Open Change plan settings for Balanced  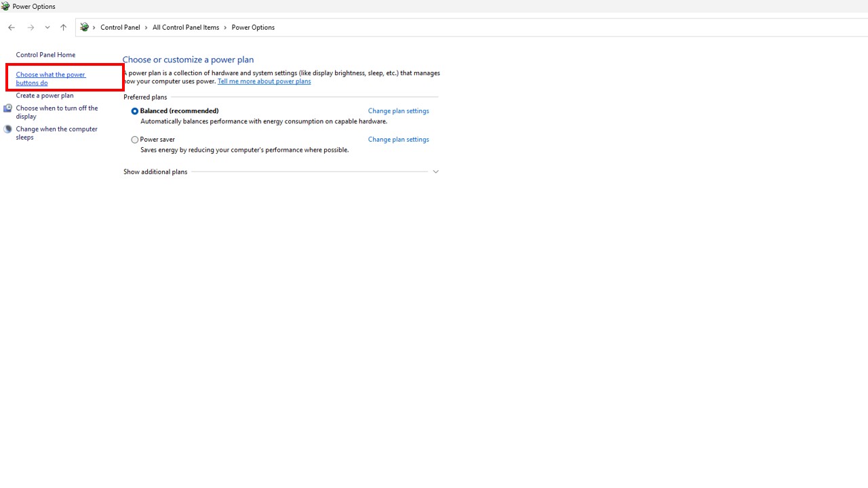click(398, 111)
